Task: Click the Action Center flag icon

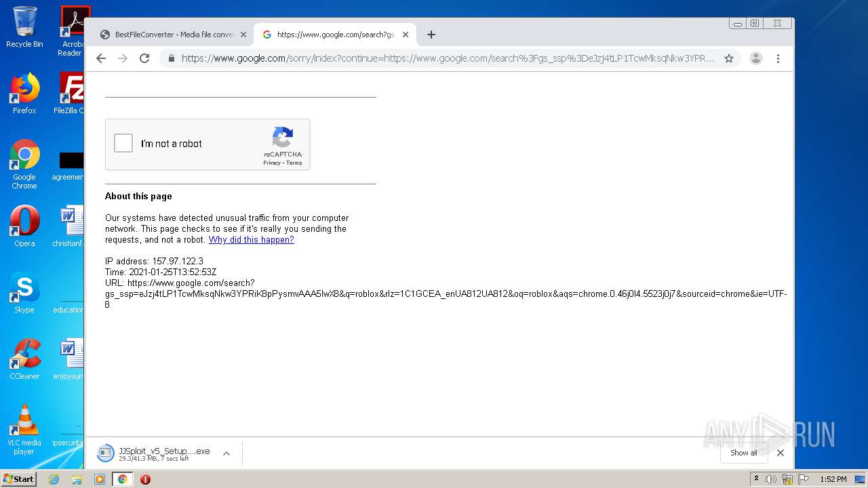Action: 804,479
